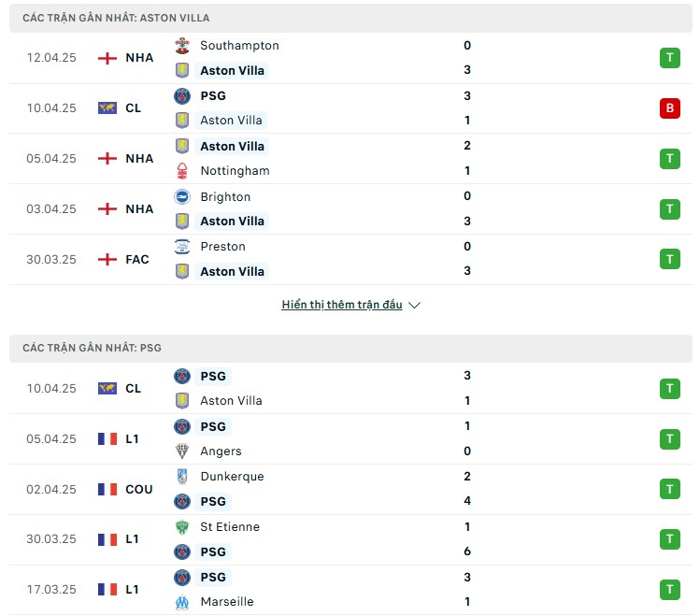Click the Angers club crest icon
This screenshot has width=700, height=616.
pos(182,451)
